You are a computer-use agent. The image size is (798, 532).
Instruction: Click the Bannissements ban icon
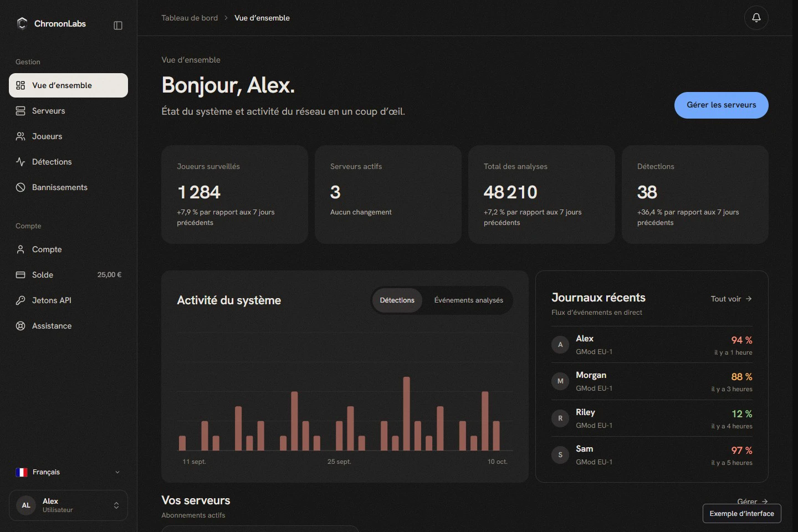tap(21, 187)
